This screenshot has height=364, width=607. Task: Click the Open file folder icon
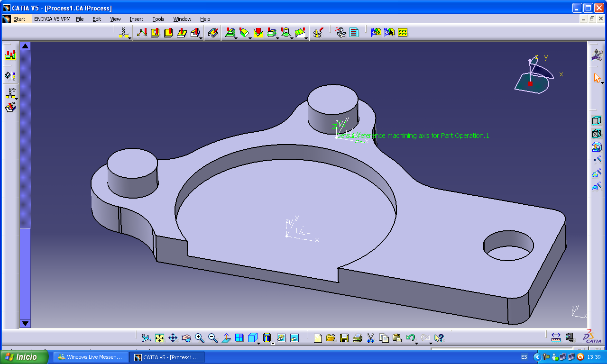pos(331,338)
